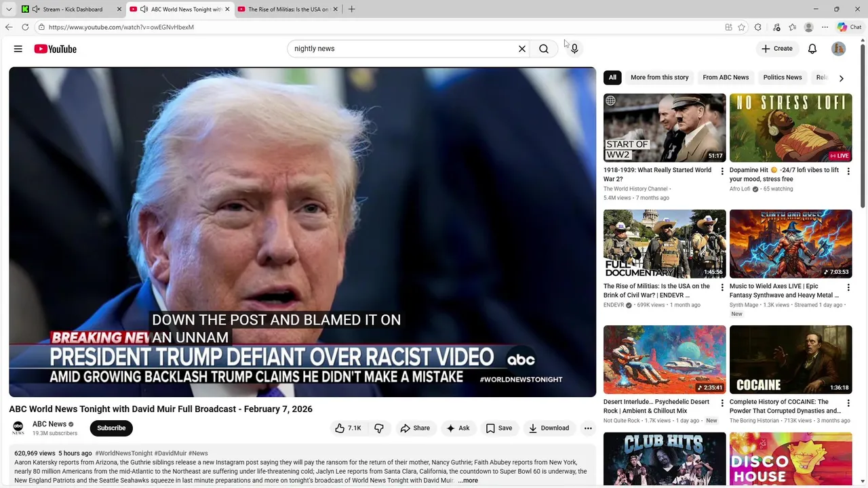Share the ABC World News video
This screenshot has height=488, width=868.
(x=415, y=428)
